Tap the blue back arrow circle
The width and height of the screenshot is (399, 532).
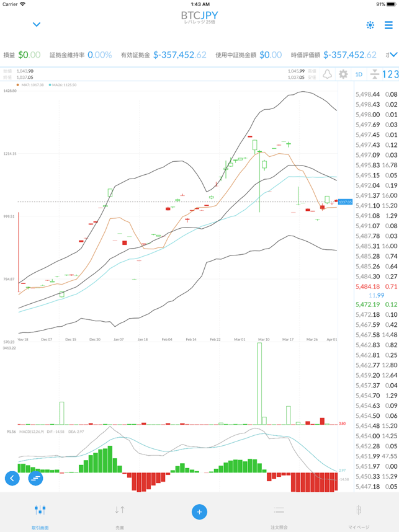[x=12, y=478]
